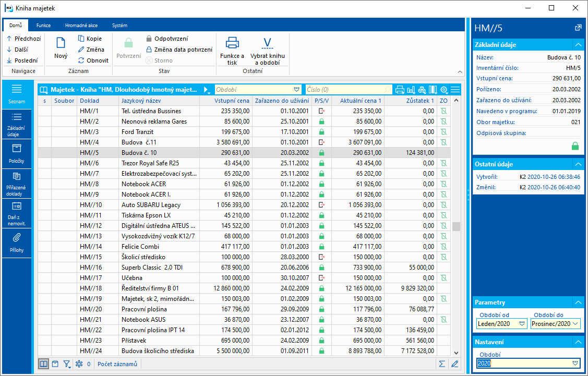Toggle the edit pencil mode in status bar

454,364
